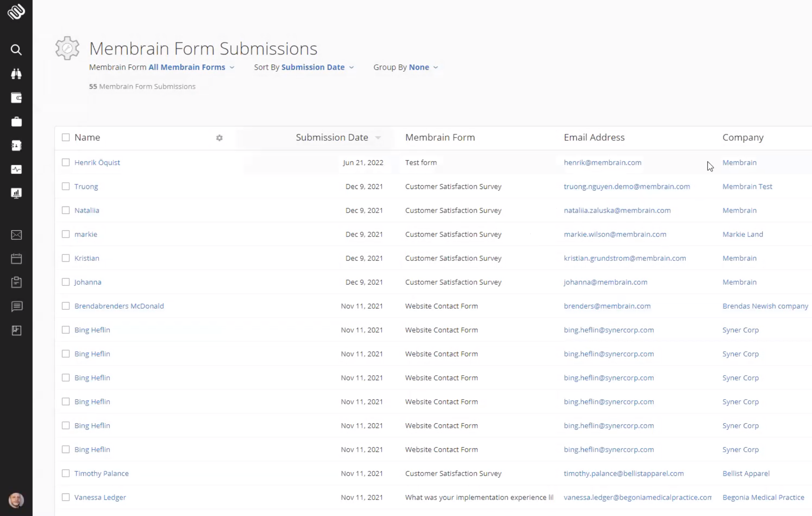Select the chat bubble icon
This screenshot has height=516, width=812.
point(16,306)
